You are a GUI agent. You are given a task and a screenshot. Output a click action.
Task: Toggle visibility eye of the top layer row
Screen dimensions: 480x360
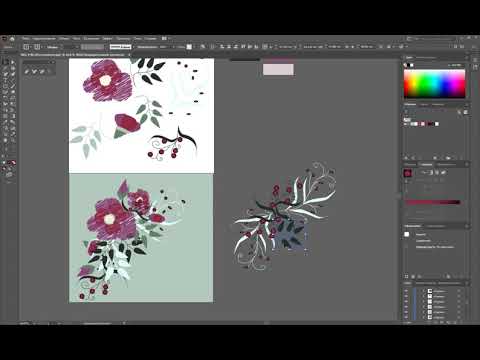(406, 291)
